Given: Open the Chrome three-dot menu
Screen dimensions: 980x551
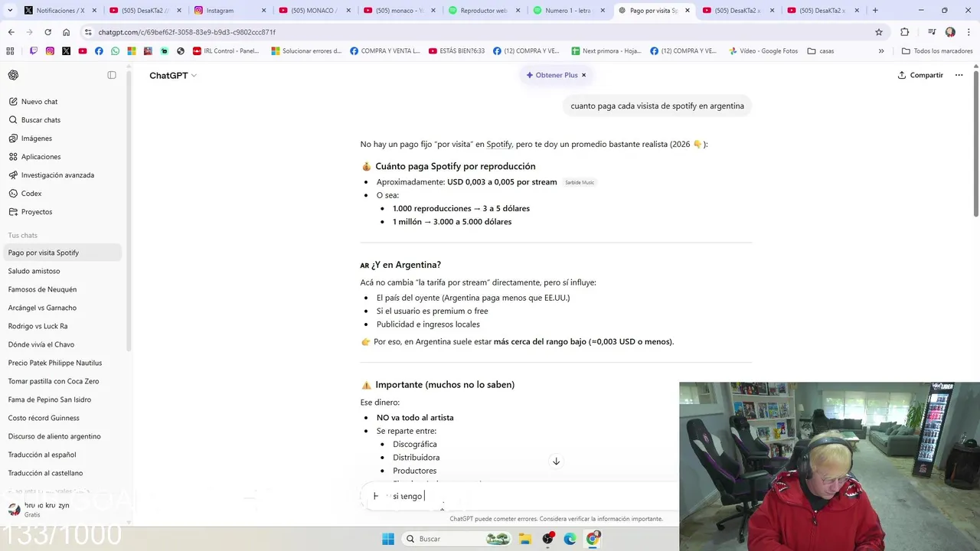Looking at the screenshot, I should click(x=968, y=32).
